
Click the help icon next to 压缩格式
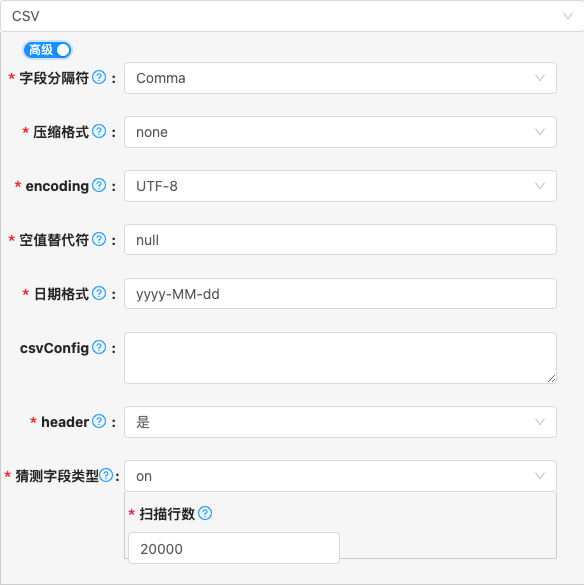[x=99, y=131]
